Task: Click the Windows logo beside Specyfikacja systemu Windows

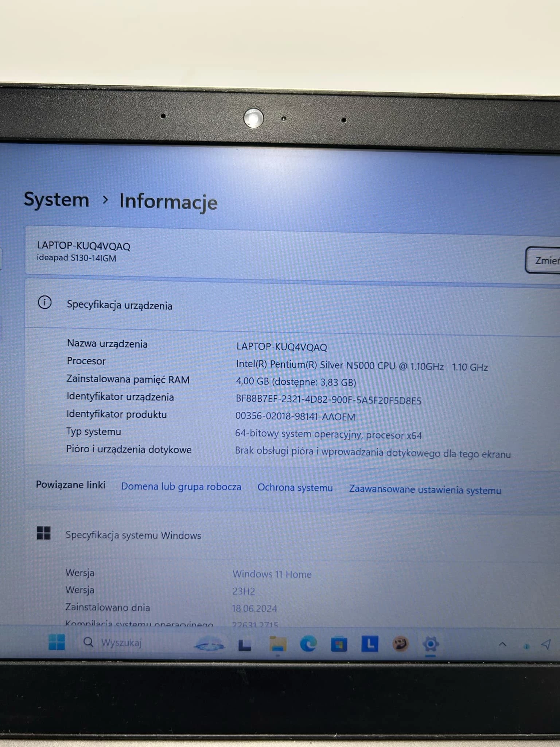Action: (x=44, y=533)
